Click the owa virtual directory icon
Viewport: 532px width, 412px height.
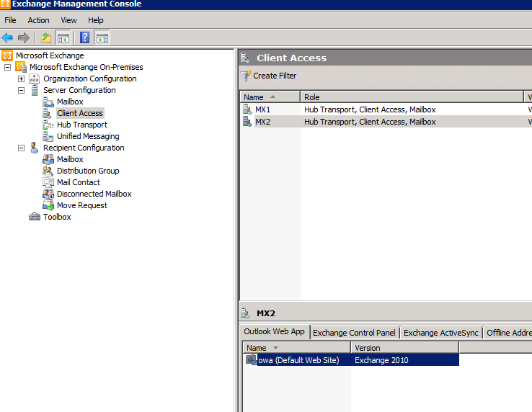tap(252, 359)
